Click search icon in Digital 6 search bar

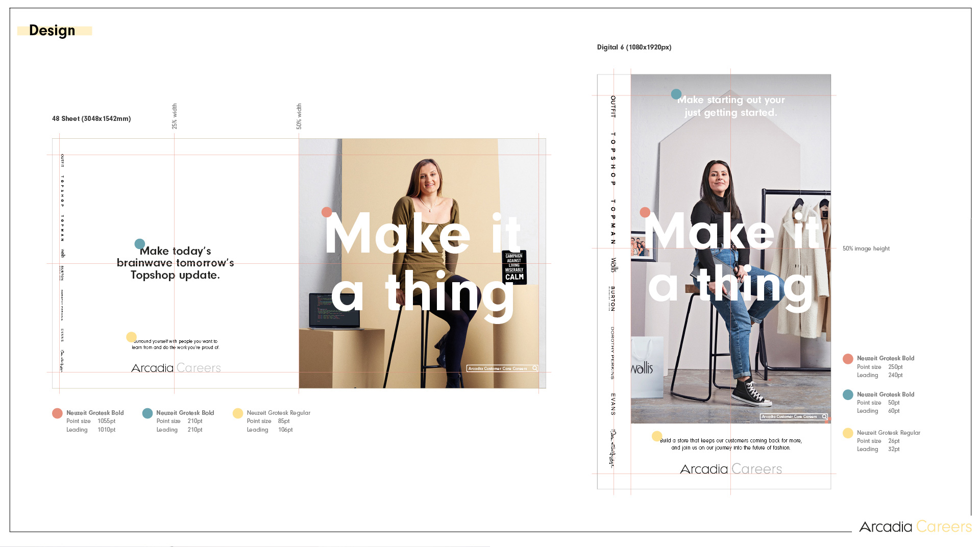(824, 416)
